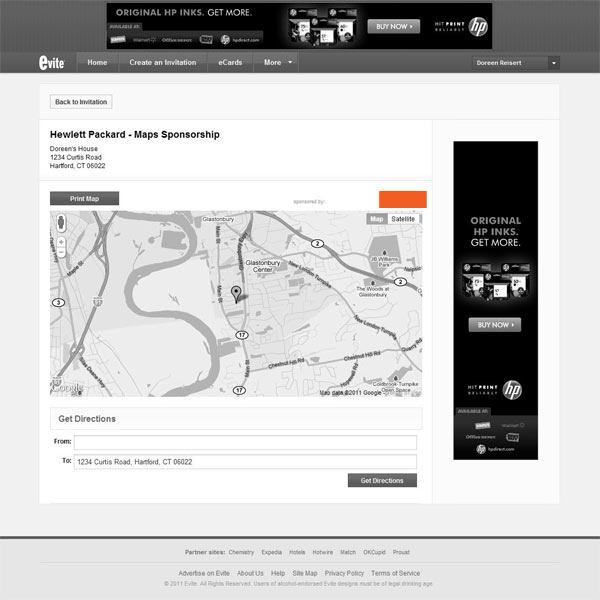The width and height of the screenshot is (600, 600).
Task: Zoom in on the map
Action: click(61, 242)
